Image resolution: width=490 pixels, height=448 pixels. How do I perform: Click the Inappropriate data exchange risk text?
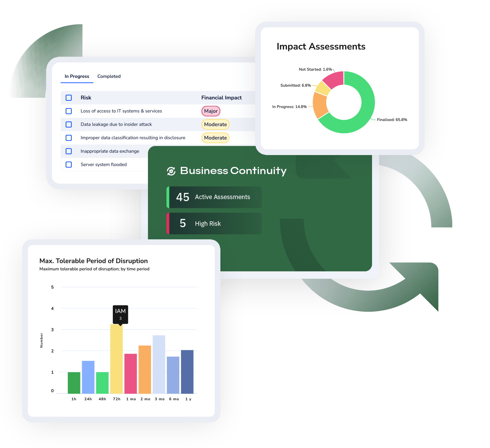[x=110, y=151]
